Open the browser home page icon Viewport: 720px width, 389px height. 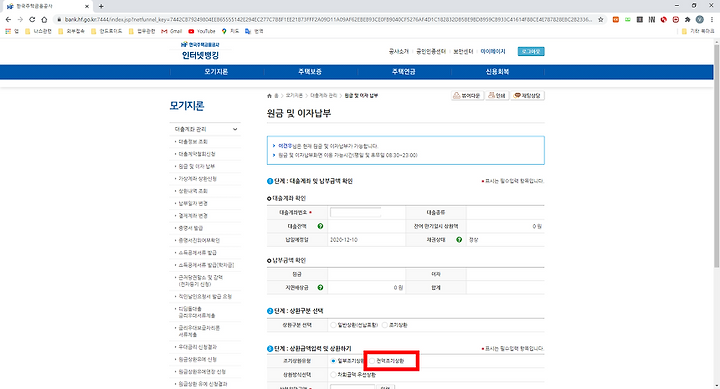click(x=44, y=19)
